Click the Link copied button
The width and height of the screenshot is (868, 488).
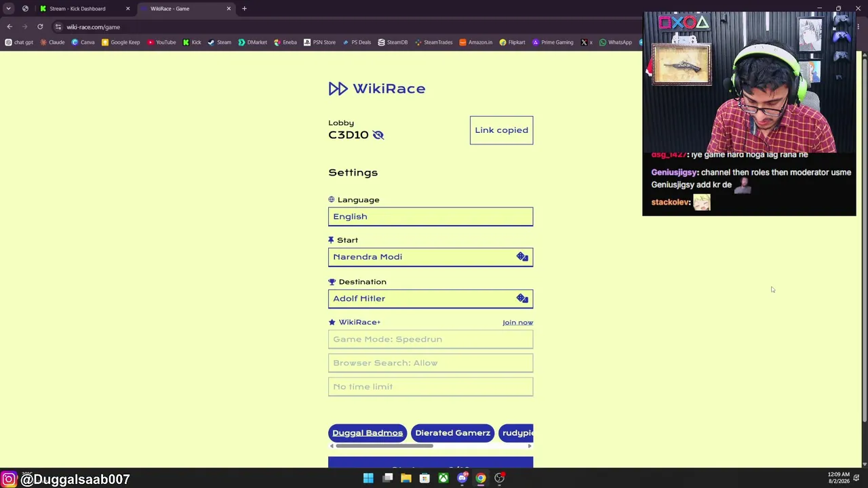point(502,130)
